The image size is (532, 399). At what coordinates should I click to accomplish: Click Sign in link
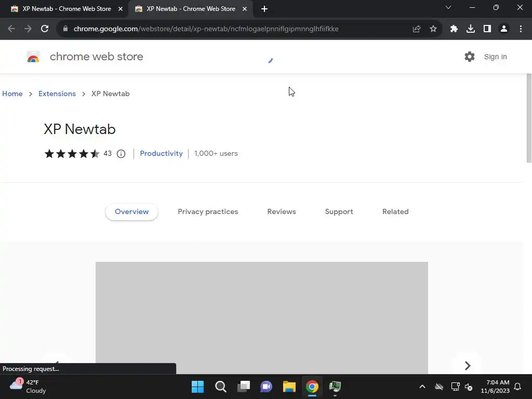tap(495, 57)
